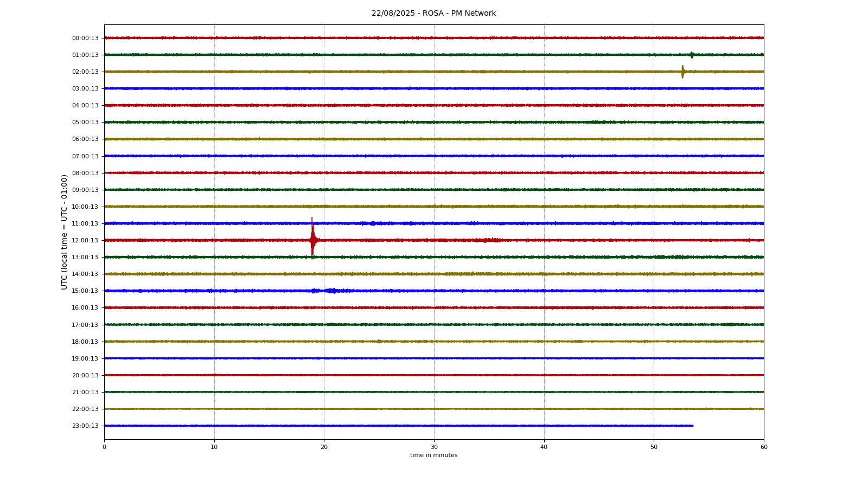
Task: Click the x-axis tick label 60
Action: pyautogui.click(x=764, y=447)
